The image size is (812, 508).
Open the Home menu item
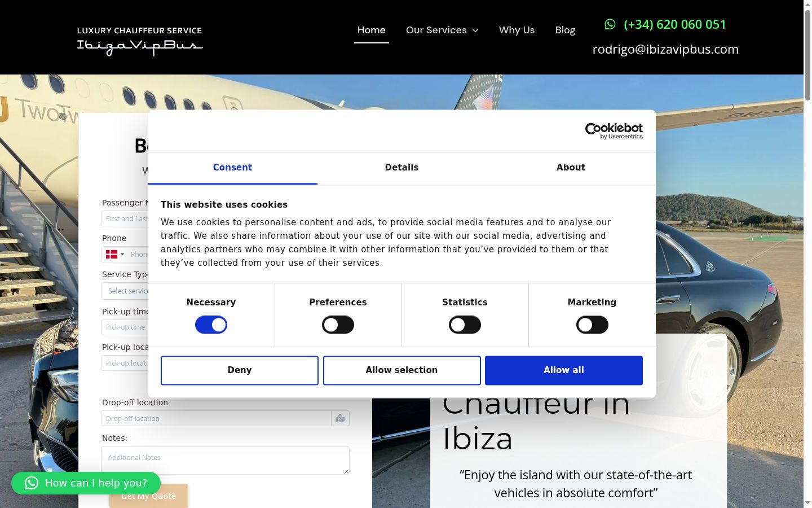[372, 30]
